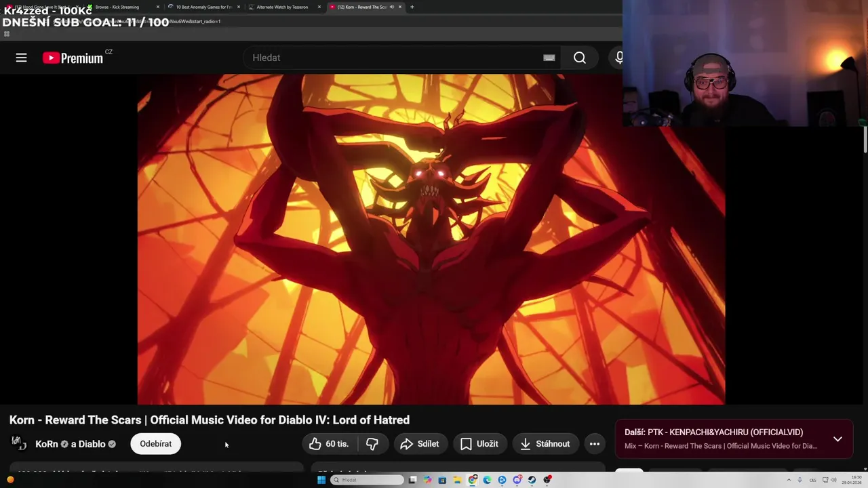This screenshot has height=488, width=868.
Task: Open Discord from the taskbar
Action: tap(517, 480)
